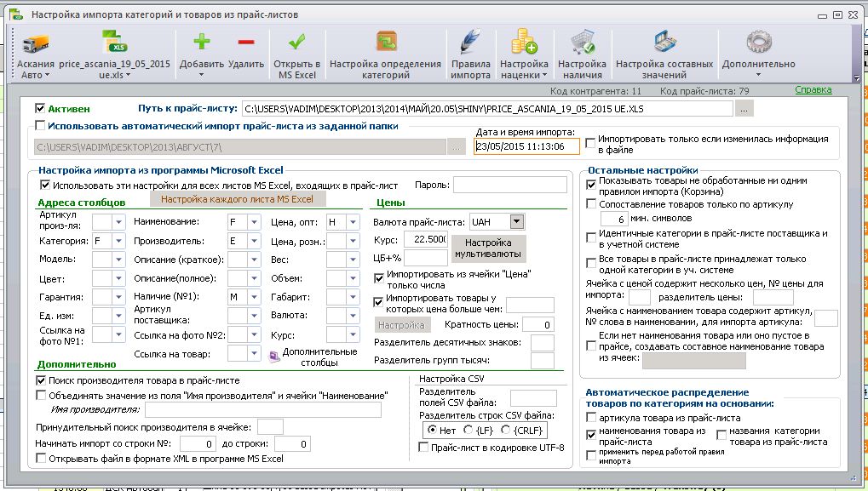
Task: Click Открыть в MS Excel checkmark icon
Action: tap(296, 42)
